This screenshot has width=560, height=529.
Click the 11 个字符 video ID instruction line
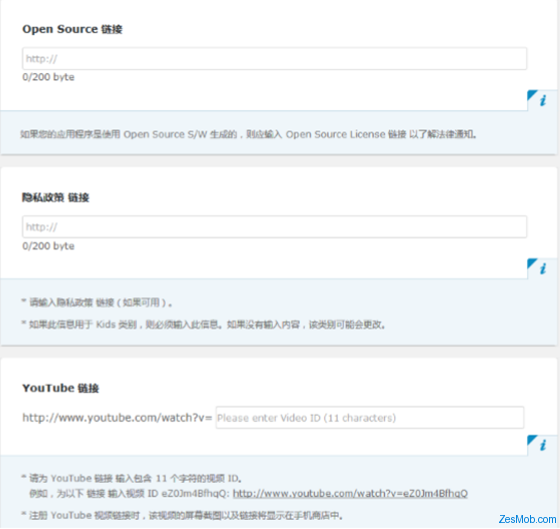click(x=132, y=478)
